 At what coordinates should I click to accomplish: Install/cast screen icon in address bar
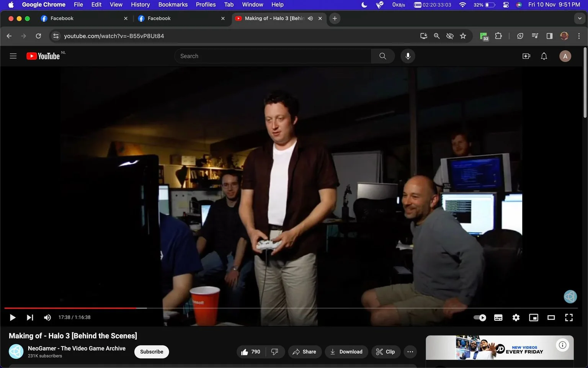[423, 36]
